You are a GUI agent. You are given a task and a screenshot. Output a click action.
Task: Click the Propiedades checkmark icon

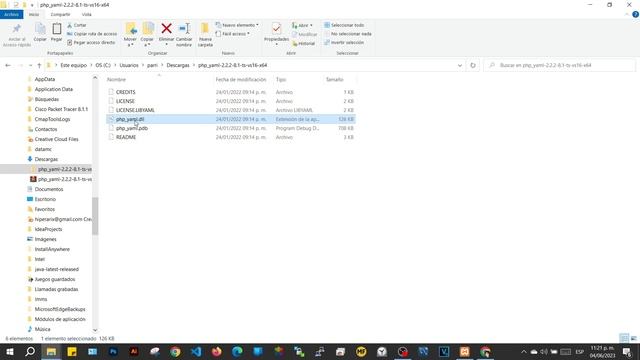pyautogui.click(x=276, y=29)
